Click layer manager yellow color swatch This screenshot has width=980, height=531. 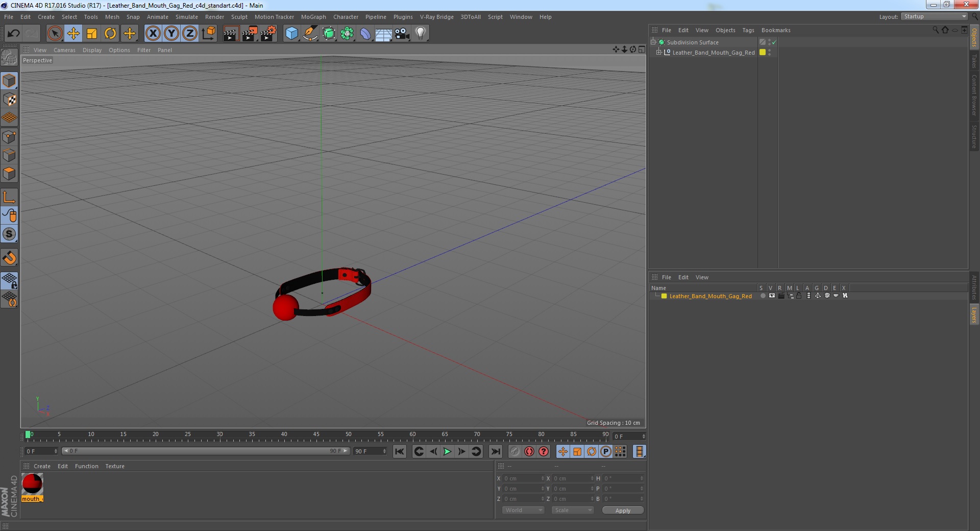tap(664, 296)
